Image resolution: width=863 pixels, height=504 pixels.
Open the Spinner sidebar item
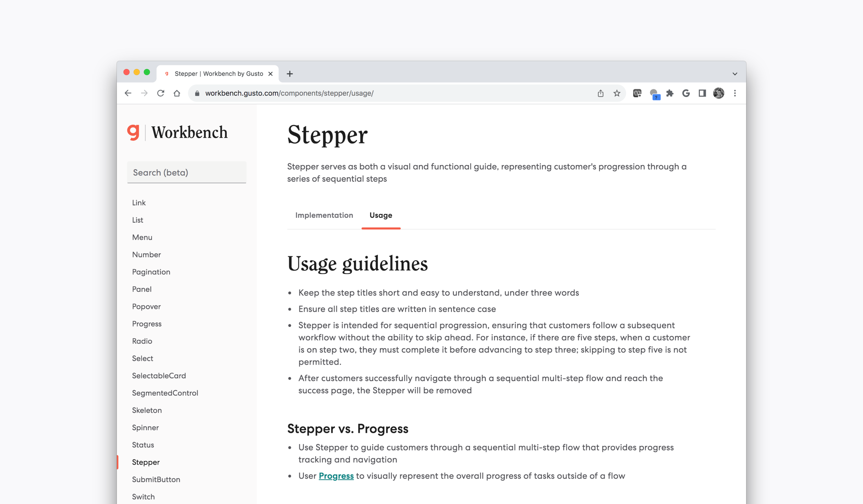coord(145,427)
